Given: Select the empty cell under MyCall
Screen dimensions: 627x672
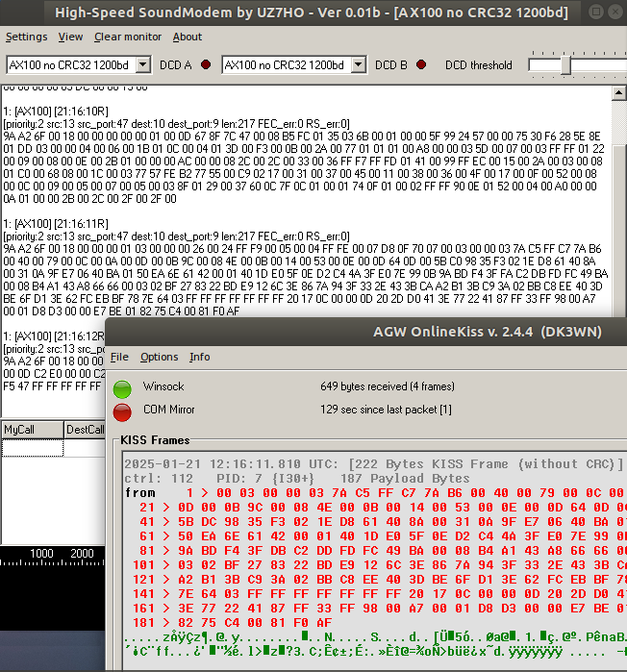Looking at the screenshot, I should click(x=32, y=448).
